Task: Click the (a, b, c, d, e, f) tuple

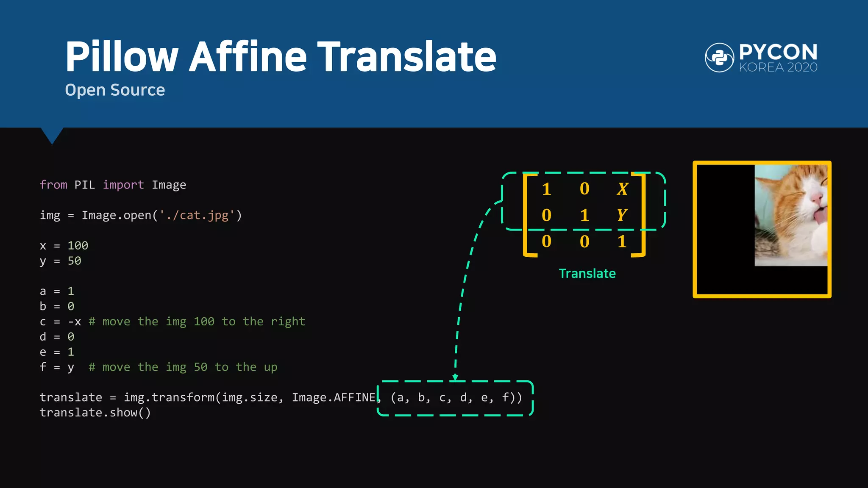Action: click(456, 397)
